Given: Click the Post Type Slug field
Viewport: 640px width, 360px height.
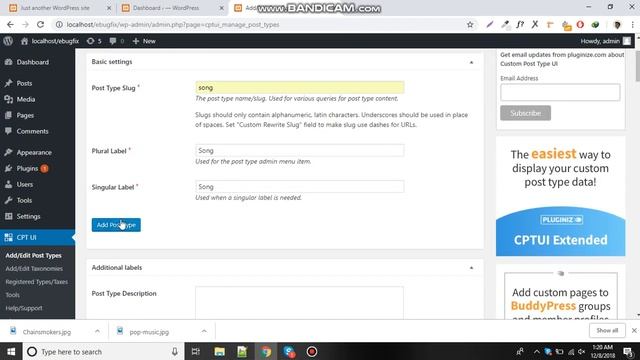Looking at the screenshot, I should tap(300, 87).
